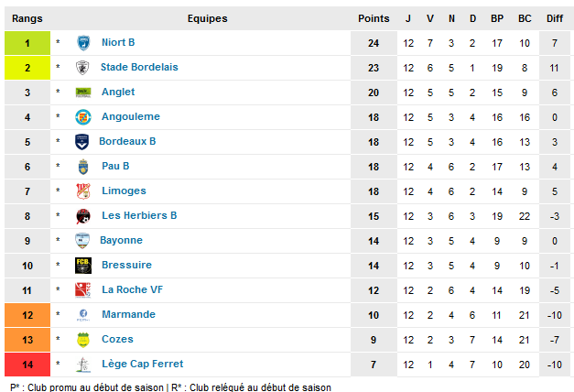Image resolution: width=574 pixels, height=392 pixels.
Task: Click the Rangs column header
Action: coord(27,18)
